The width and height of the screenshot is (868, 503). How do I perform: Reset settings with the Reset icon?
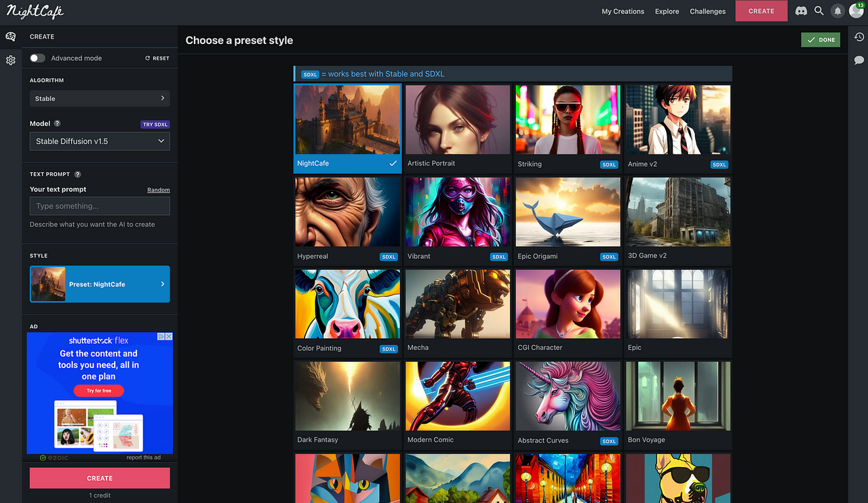157,58
